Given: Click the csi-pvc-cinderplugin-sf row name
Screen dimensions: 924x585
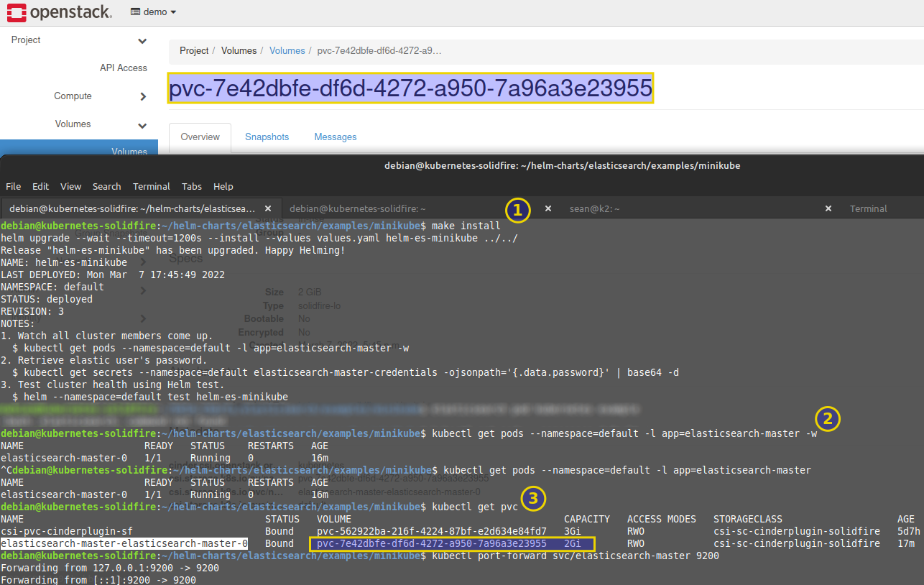Looking at the screenshot, I should click(x=67, y=531).
